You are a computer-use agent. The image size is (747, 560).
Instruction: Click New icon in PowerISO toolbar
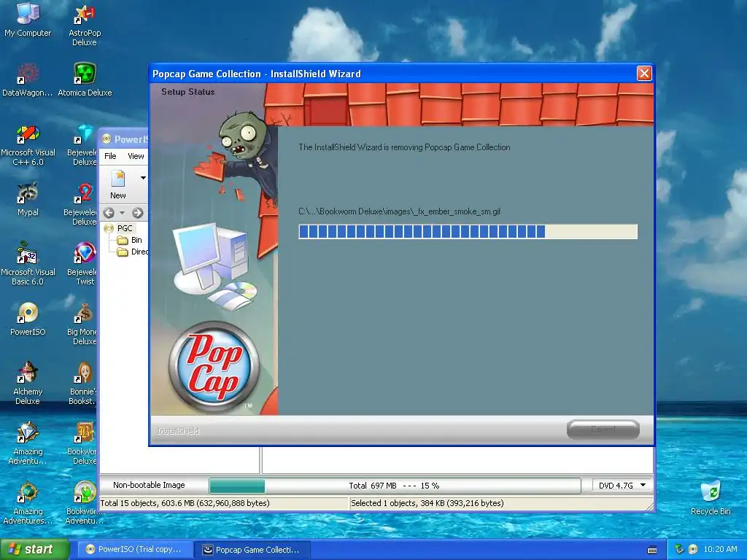pyautogui.click(x=117, y=184)
